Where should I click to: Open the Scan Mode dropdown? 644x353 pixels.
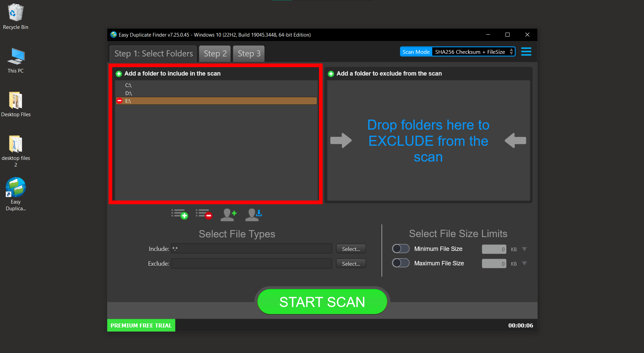coord(473,52)
